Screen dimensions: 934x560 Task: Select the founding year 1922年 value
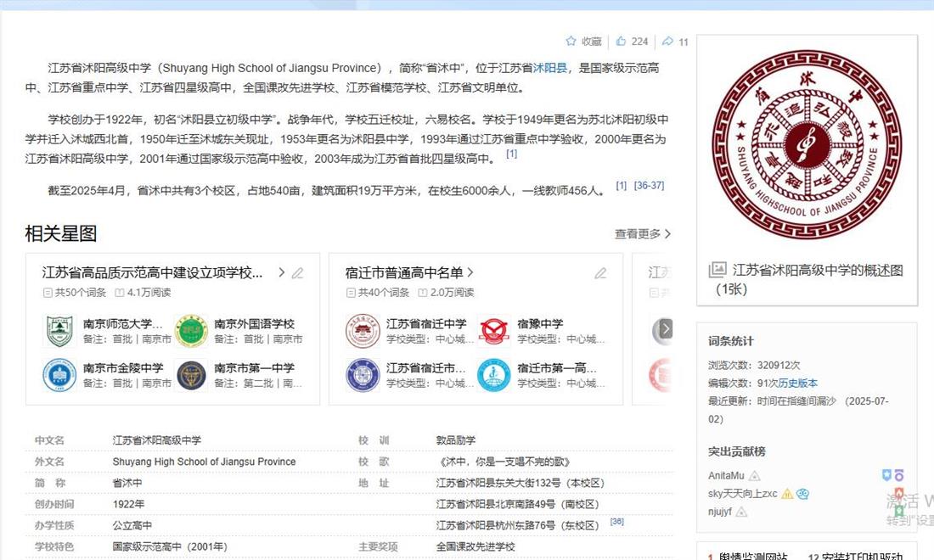tap(129, 504)
